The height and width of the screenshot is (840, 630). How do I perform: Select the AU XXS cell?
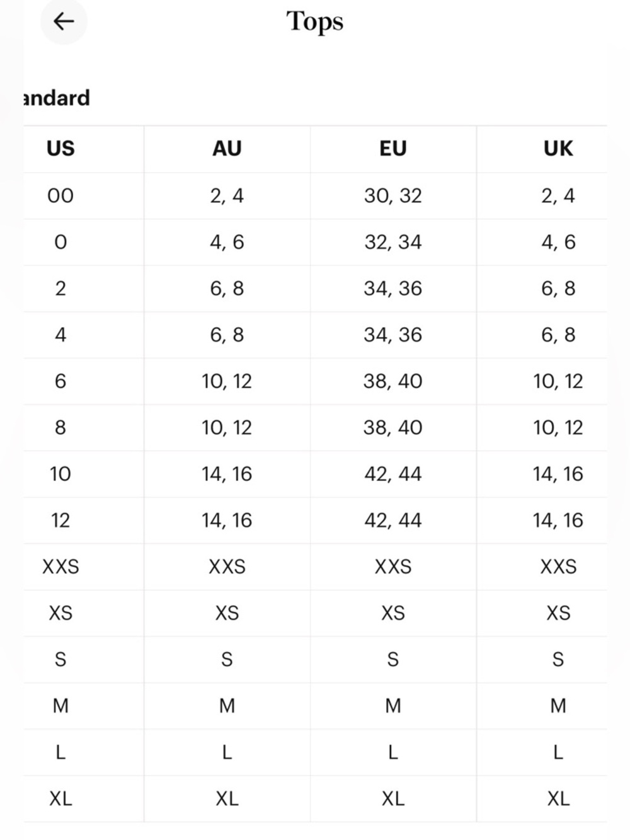pos(227,567)
